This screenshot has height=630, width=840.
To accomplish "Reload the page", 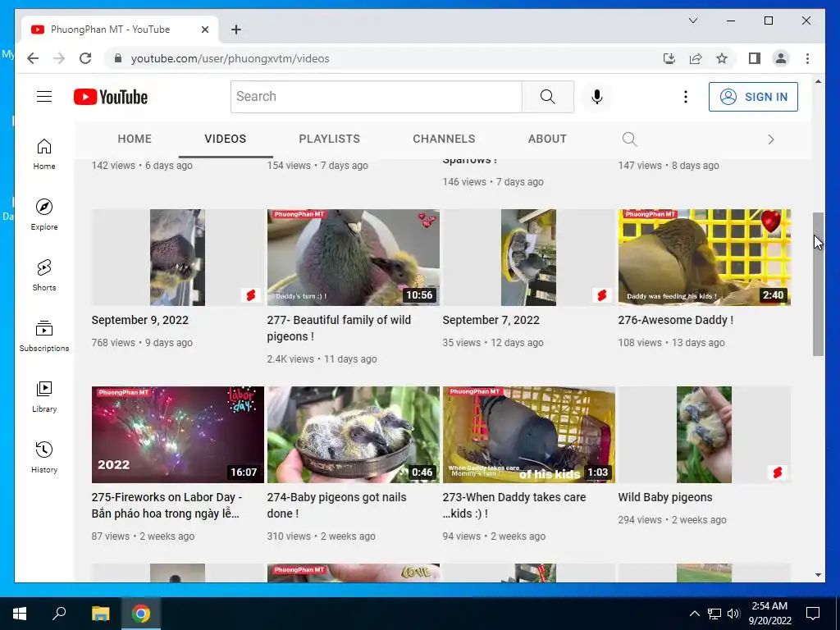I will tap(85, 58).
